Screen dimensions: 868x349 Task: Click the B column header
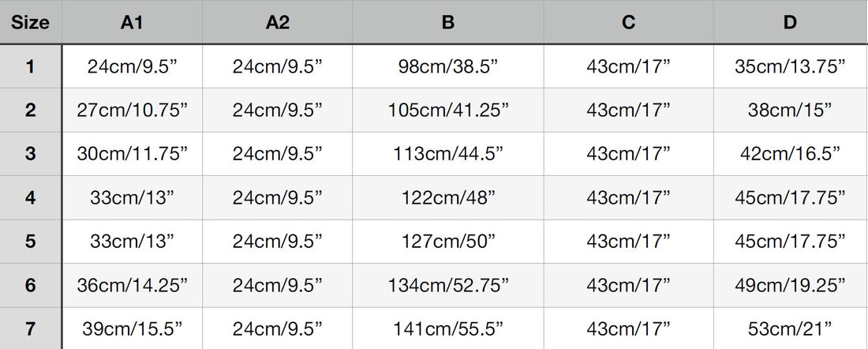click(x=447, y=22)
